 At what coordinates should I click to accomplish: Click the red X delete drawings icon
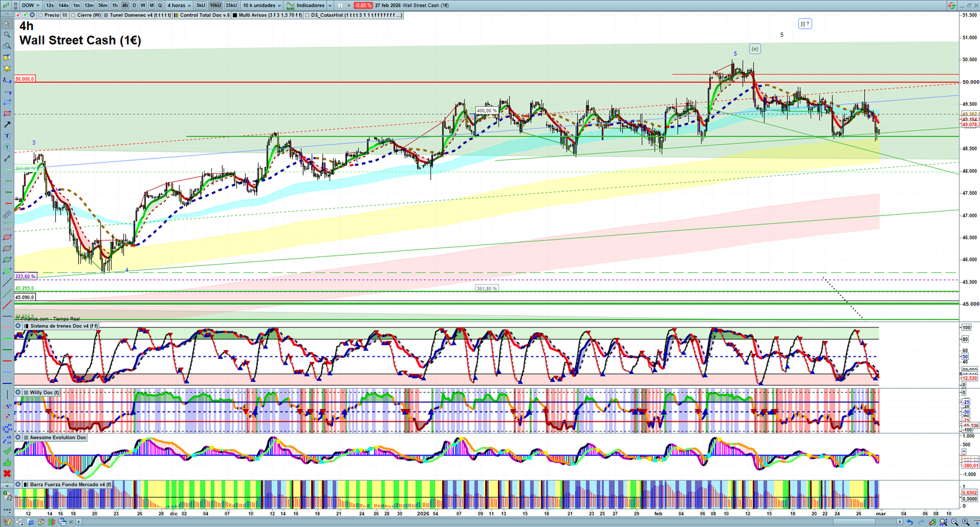(7, 473)
